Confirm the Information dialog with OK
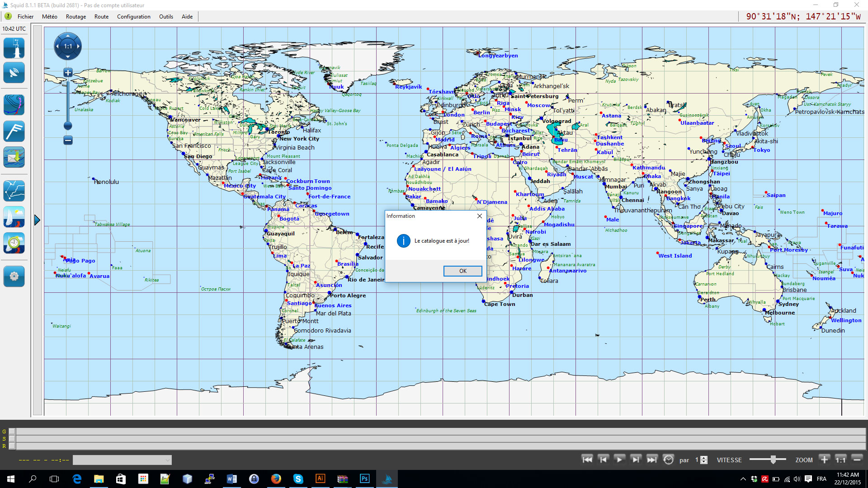868x488 pixels. coord(462,271)
